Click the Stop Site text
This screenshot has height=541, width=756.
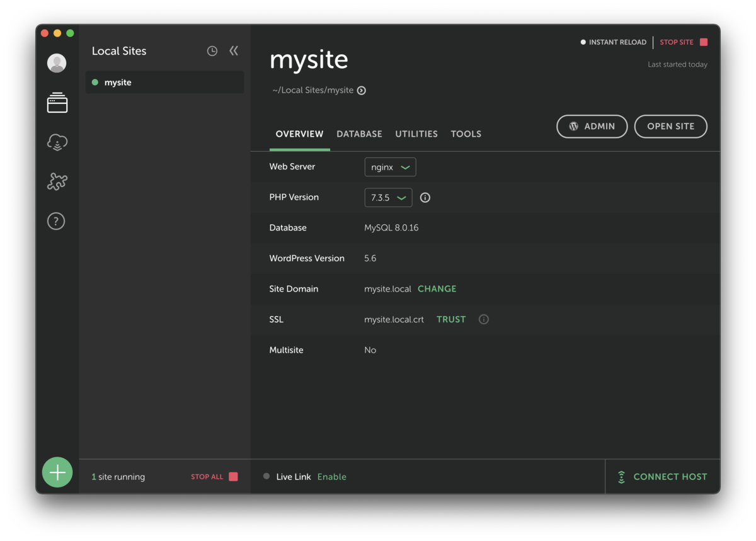(x=677, y=42)
